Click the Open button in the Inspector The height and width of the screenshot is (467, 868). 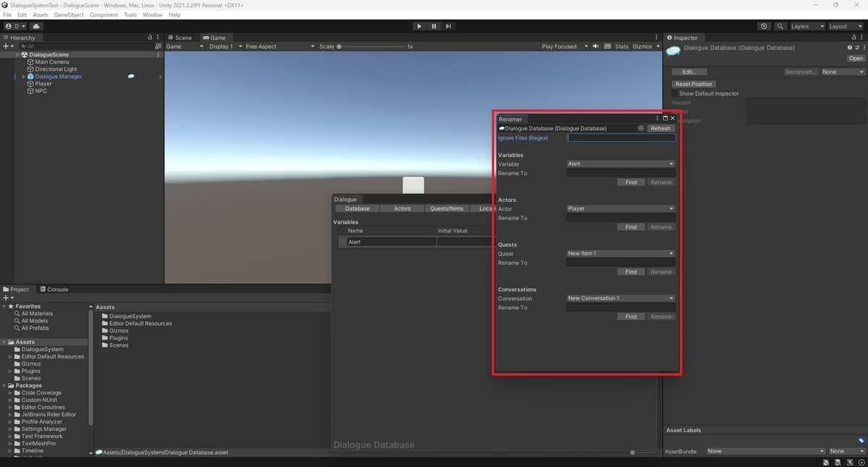pyautogui.click(x=856, y=59)
